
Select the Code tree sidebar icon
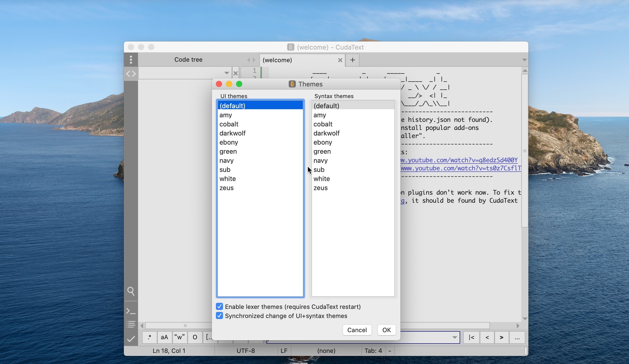[x=131, y=74]
